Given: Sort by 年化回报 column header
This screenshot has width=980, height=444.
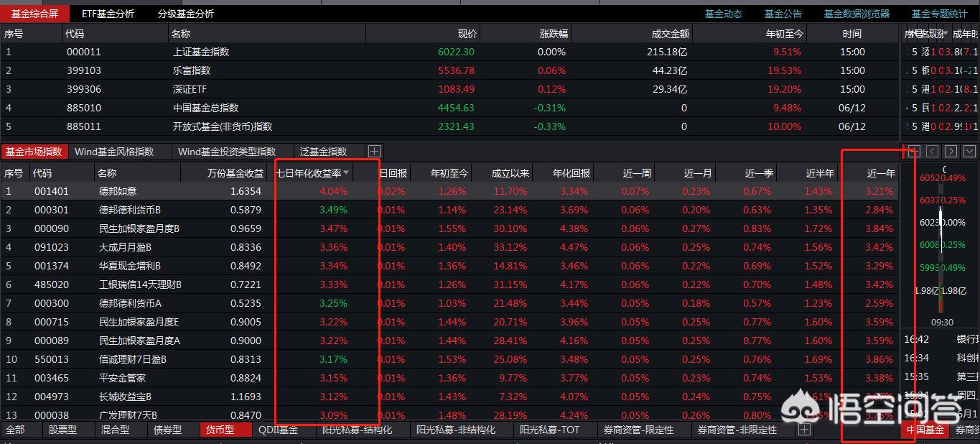Looking at the screenshot, I should (x=572, y=173).
